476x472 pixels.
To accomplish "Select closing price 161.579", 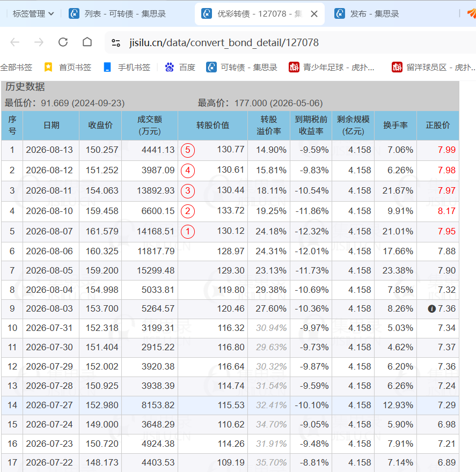I will click(102, 232).
